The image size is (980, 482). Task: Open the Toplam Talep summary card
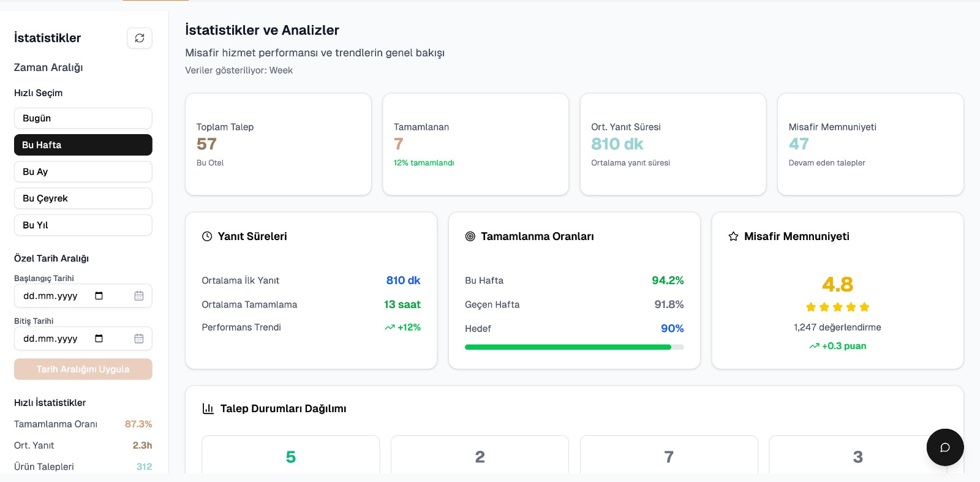(x=279, y=145)
